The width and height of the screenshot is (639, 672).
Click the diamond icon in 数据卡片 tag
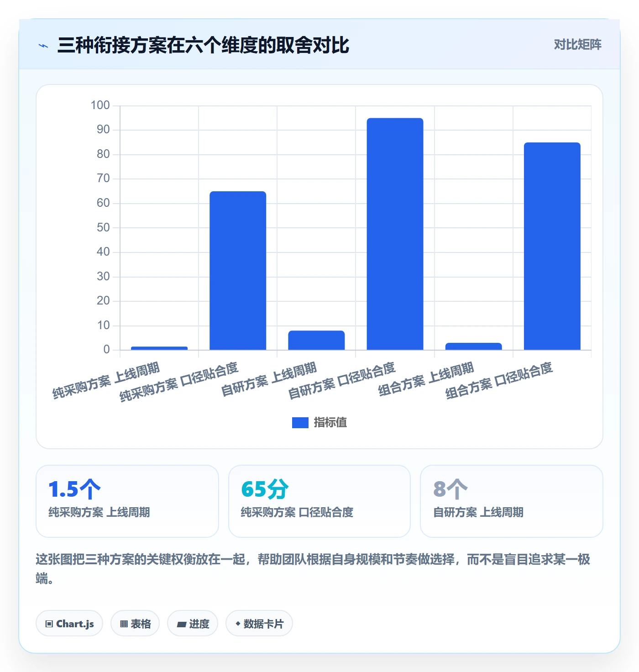point(238,624)
